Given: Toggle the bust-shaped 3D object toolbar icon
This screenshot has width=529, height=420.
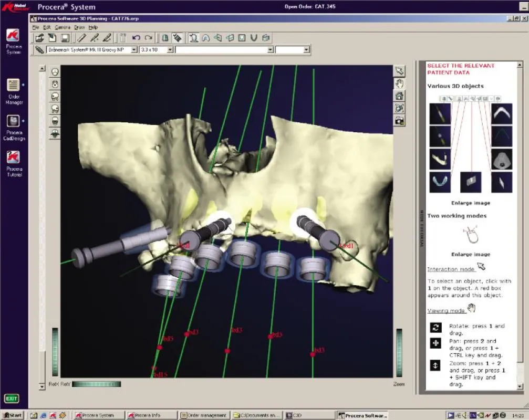Looking at the screenshot, I should [193, 38].
